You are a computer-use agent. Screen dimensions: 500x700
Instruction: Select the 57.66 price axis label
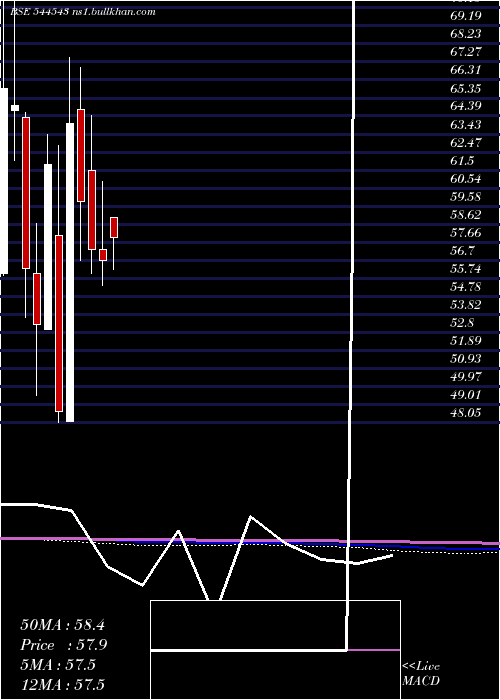tap(466, 233)
